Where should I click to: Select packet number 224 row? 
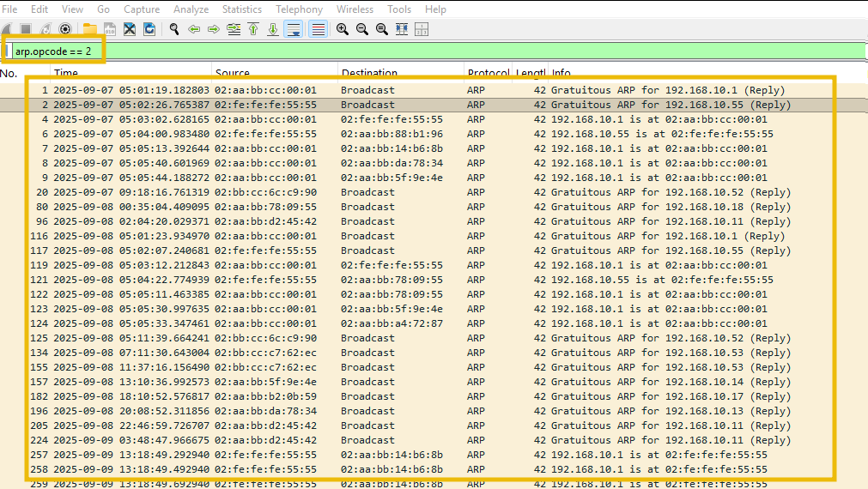(434, 440)
